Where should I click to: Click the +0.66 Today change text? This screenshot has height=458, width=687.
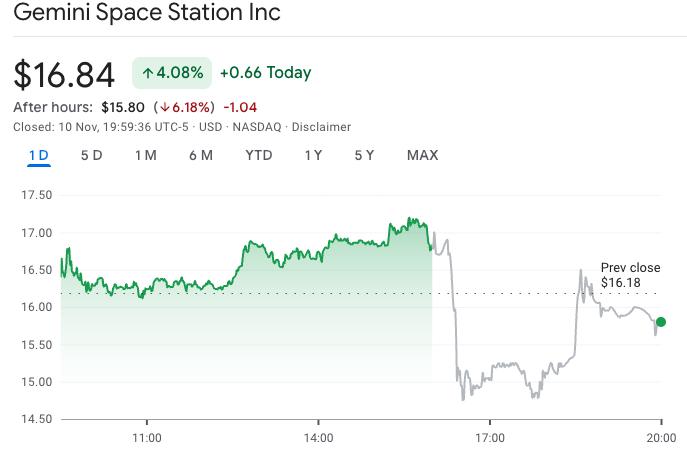(265, 73)
